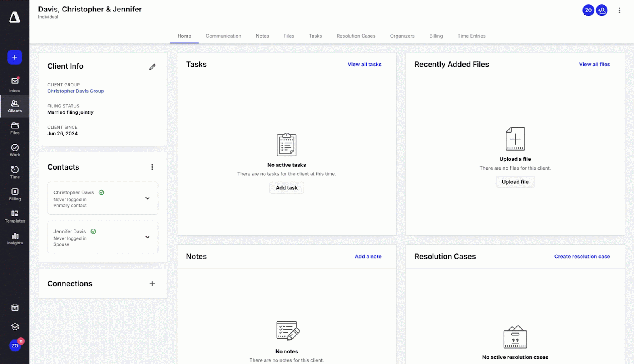This screenshot has width=634, height=364.
Task: Open the Inbox from the sidebar
Action: [x=15, y=84]
